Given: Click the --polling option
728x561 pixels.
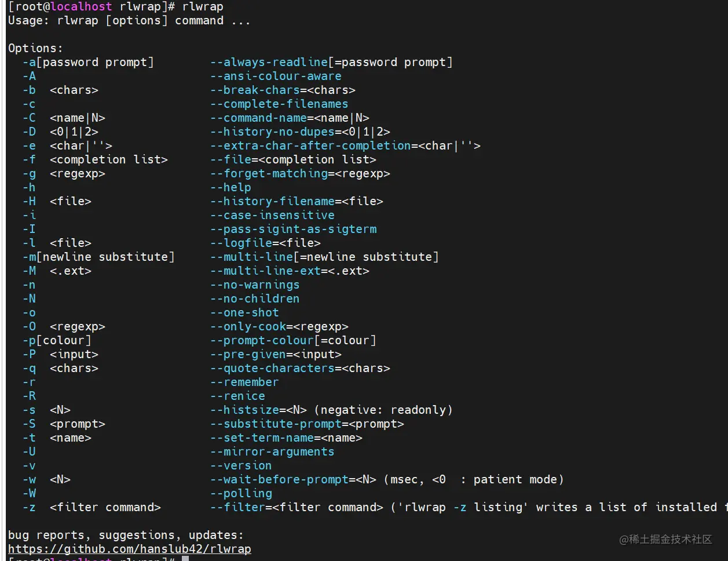Looking at the screenshot, I should pyautogui.click(x=241, y=493).
